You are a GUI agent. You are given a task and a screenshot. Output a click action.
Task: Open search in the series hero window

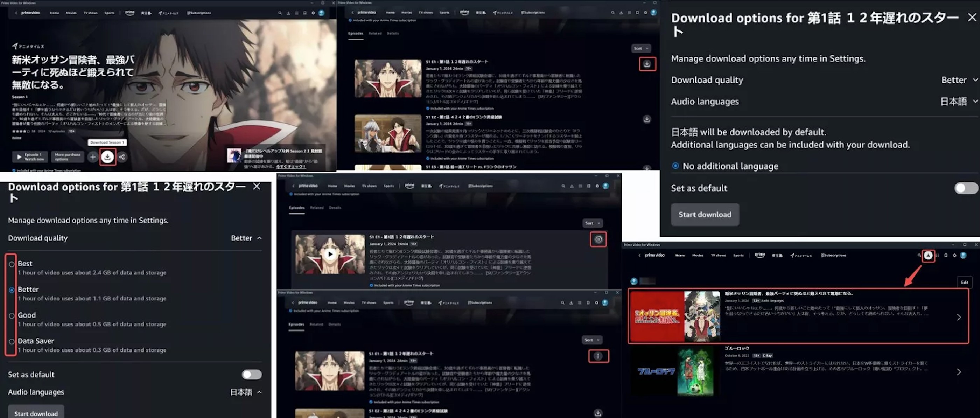[280, 13]
